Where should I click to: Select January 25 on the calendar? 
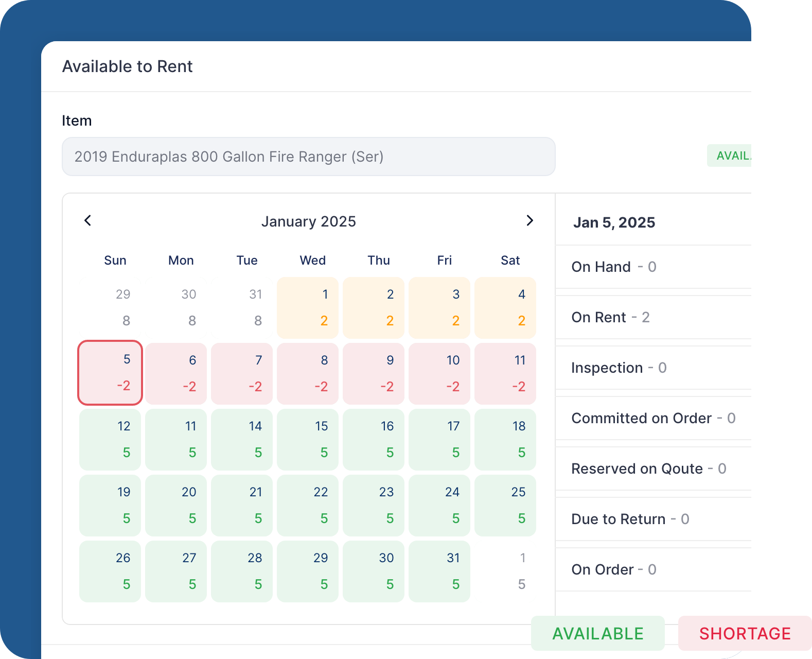click(x=505, y=505)
